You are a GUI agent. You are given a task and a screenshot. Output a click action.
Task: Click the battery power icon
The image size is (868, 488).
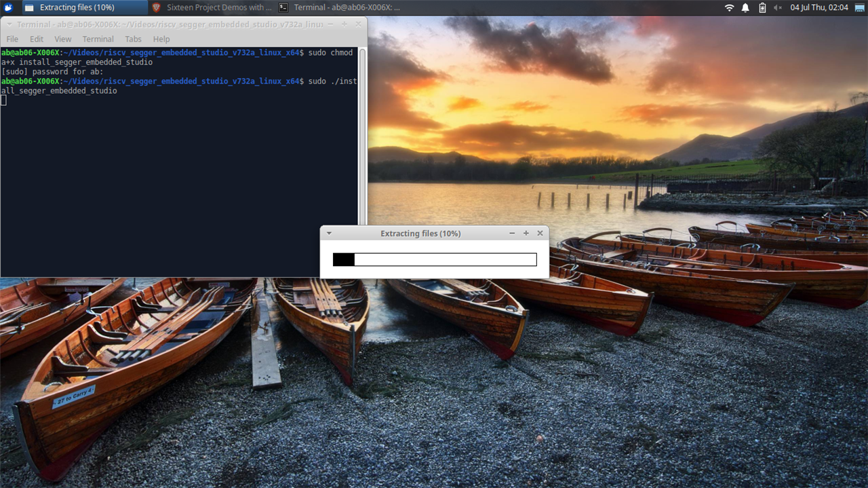[x=762, y=7]
